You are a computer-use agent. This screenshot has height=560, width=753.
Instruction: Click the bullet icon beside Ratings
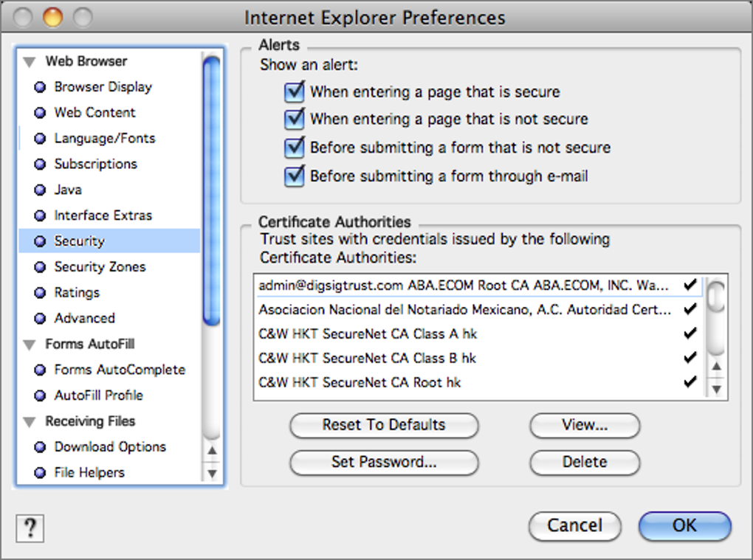[41, 293]
